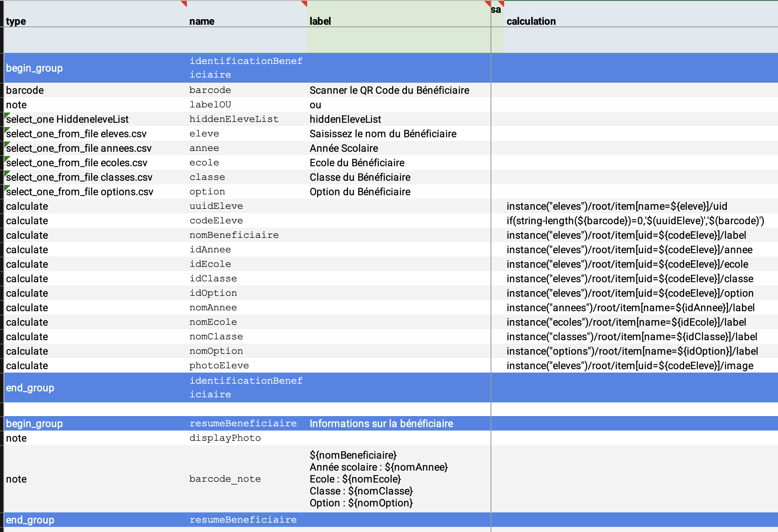Select calculation ending in '${codeEleve}]/classe'
Viewport: 778px width, 532px height.
click(641, 278)
